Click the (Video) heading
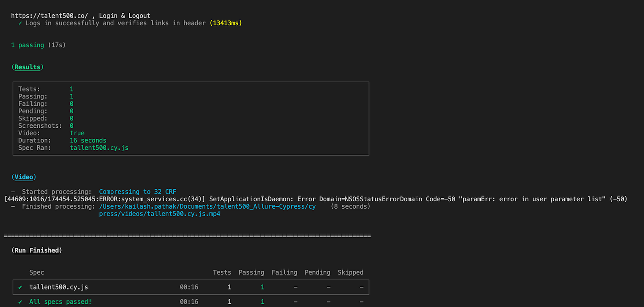This screenshot has height=307, width=644. click(x=24, y=177)
